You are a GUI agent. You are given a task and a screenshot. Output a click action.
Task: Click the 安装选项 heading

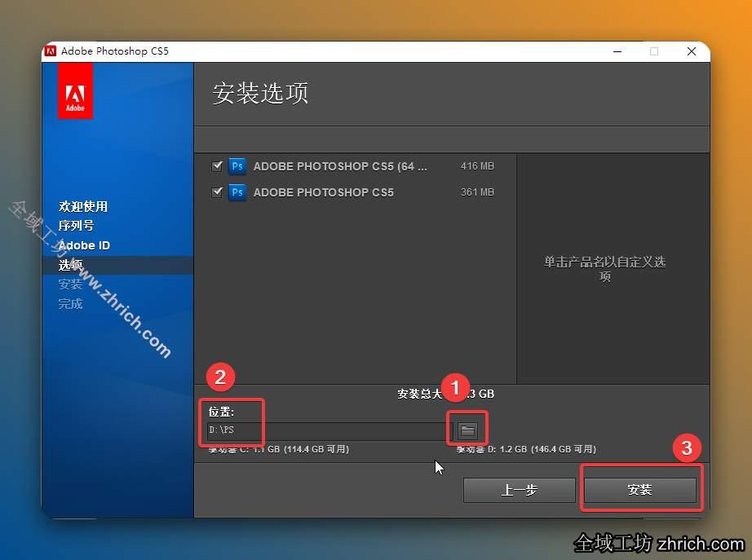(260, 93)
